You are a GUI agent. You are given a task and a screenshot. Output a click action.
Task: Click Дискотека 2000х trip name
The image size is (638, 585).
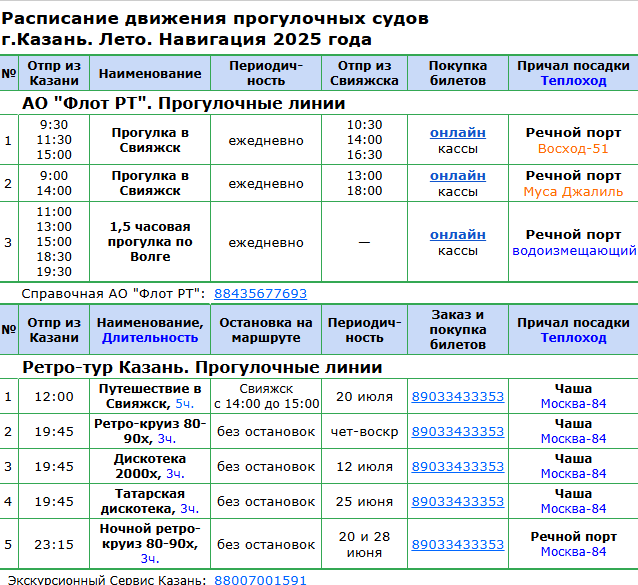(150, 466)
